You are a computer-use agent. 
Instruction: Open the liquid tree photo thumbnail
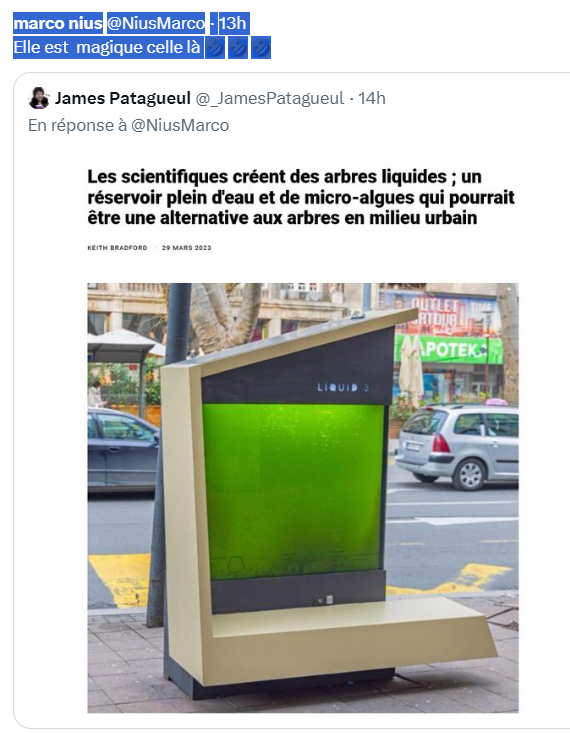(x=303, y=498)
